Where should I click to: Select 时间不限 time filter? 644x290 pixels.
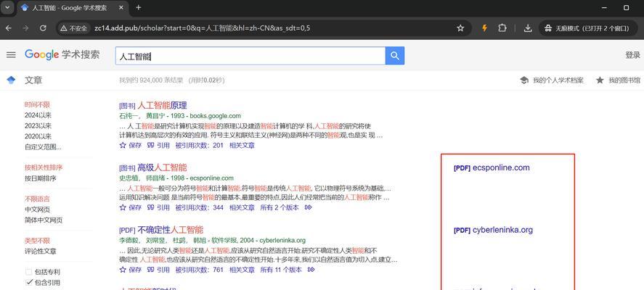tap(37, 104)
